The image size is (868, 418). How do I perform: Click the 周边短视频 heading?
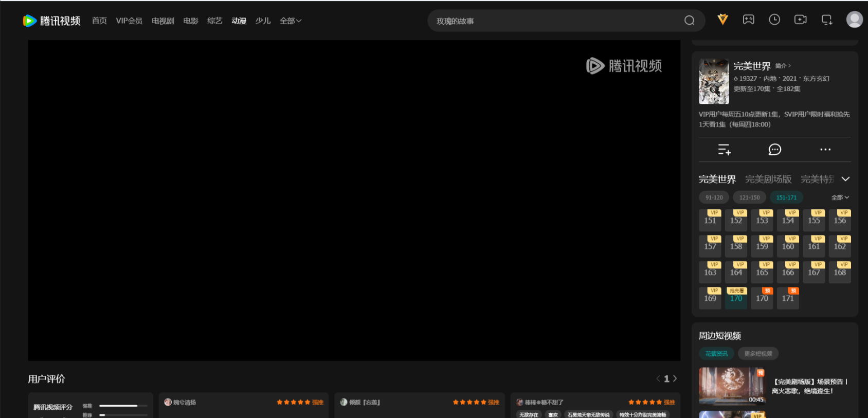coord(719,336)
